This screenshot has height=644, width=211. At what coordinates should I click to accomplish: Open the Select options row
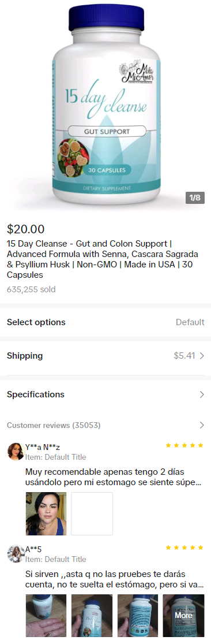click(x=105, y=322)
